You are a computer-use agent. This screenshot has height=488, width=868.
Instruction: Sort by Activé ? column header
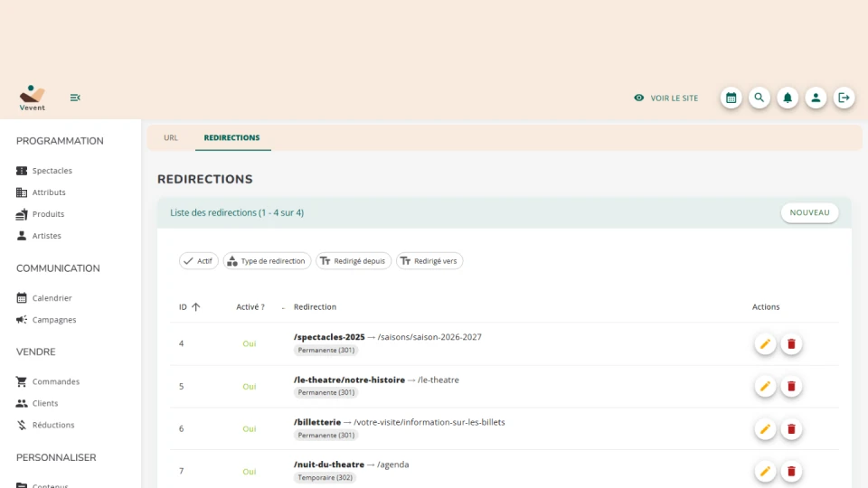coord(250,307)
